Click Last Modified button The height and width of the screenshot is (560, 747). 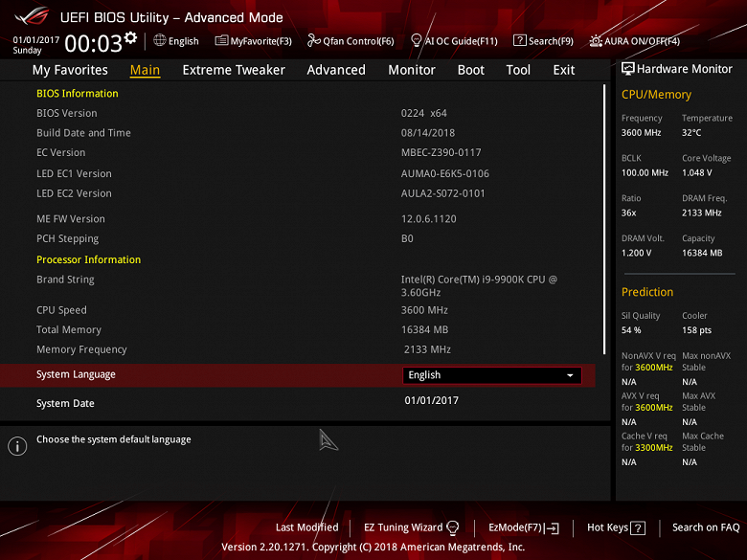pyautogui.click(x=306, y=527)
